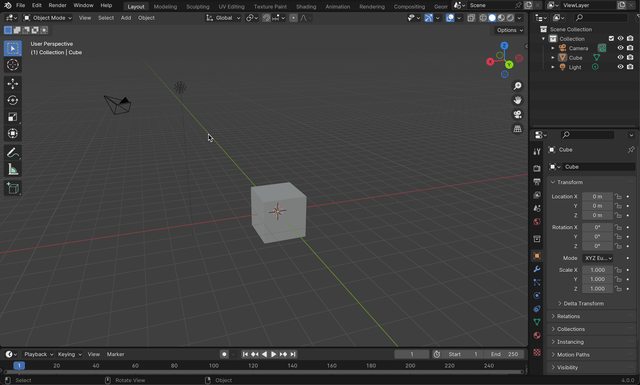Pick the Add Cube tool

[13, 188]
